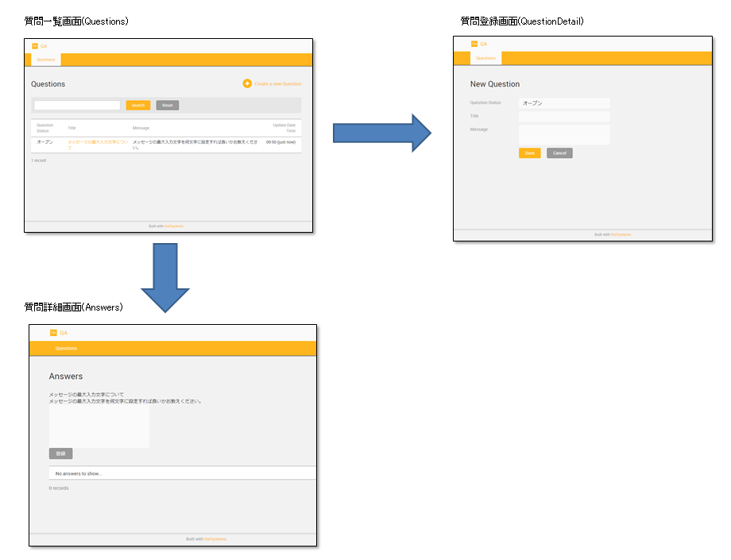Focus the search text field in Questions screen
731x560 pixels.
point(77,106)
